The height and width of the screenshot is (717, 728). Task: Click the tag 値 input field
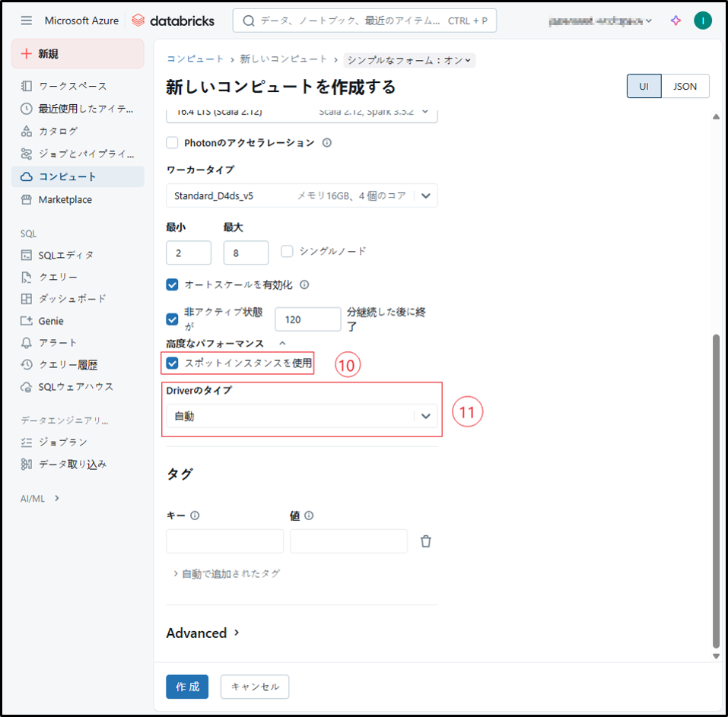coord(348,541)
